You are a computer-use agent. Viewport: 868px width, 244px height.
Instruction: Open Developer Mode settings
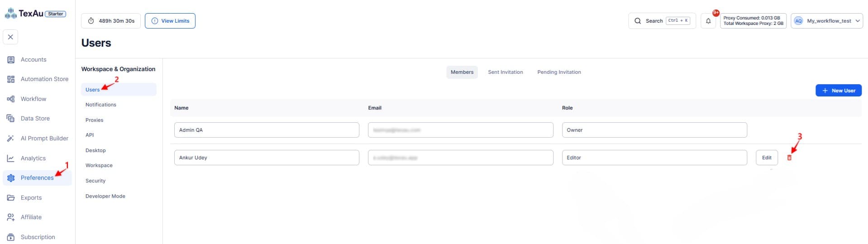[105, 196]
